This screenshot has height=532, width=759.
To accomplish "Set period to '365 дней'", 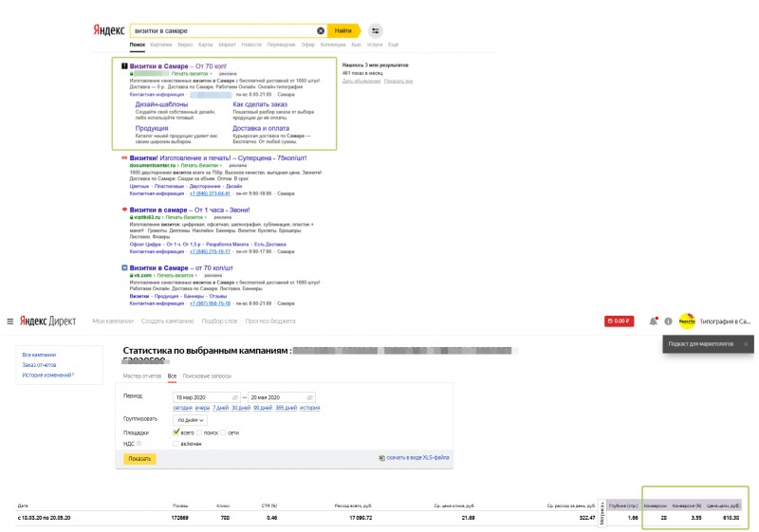I will click(287, 408).
